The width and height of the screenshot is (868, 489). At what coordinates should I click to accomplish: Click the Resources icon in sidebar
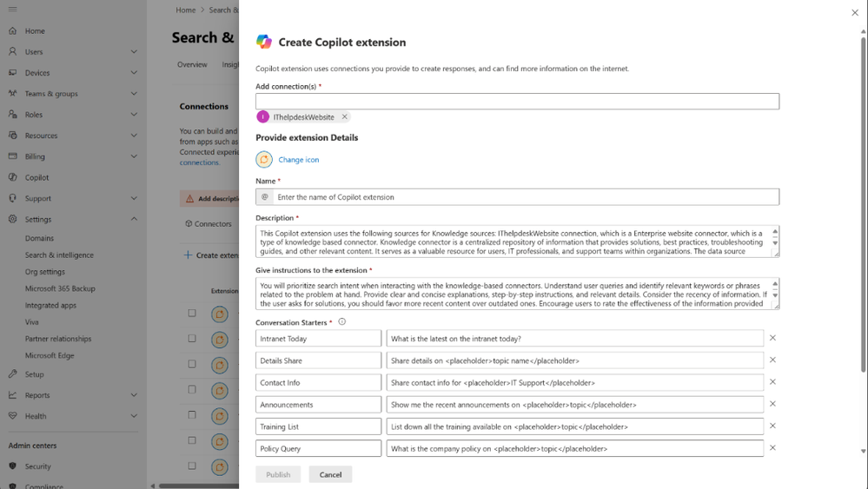coord(13,135)
